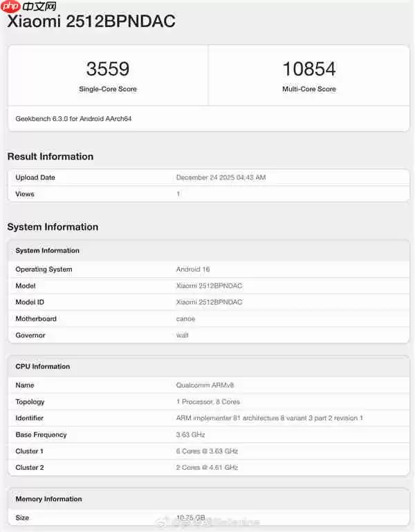The width and height of the screenshot is (415, 532).
Task: Select the 10854 multi-core score value
Action: (308, 69)
